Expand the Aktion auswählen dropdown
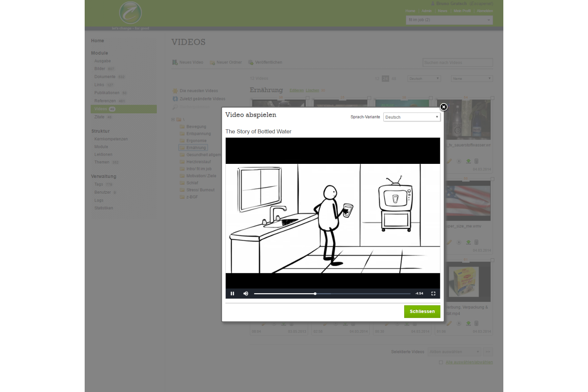This screenshot has height=392, width=588. 454,352
